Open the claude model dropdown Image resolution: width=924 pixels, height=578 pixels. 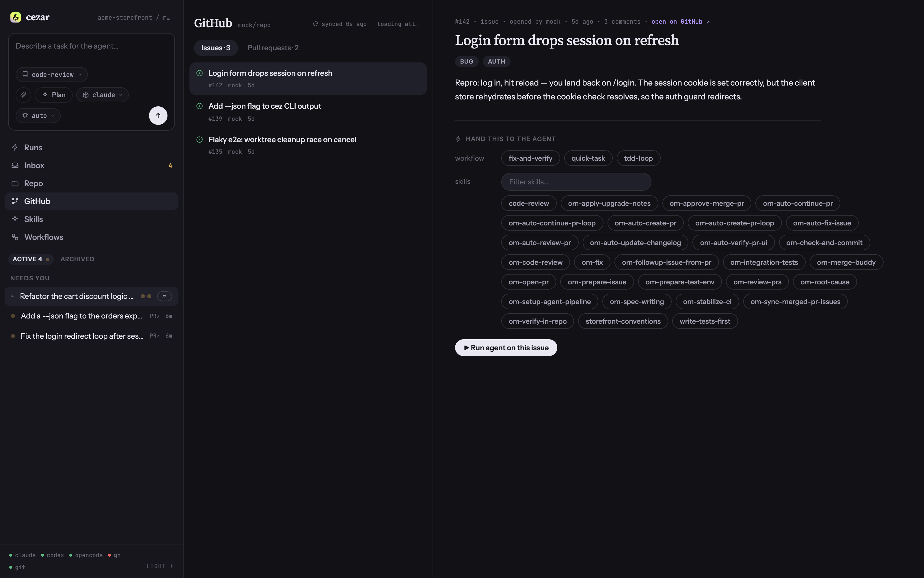pyautogui.click(x=102, y=95)
